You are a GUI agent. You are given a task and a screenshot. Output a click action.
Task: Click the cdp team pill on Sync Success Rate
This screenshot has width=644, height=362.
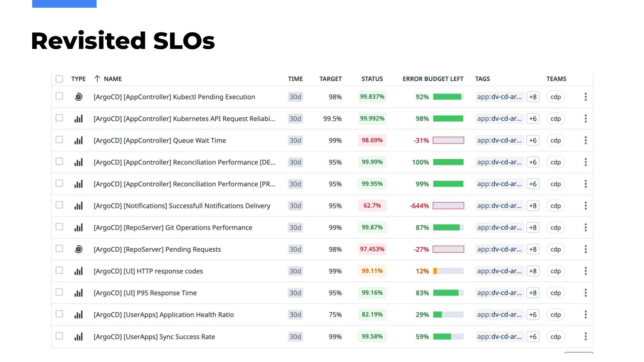click(556, 337)
